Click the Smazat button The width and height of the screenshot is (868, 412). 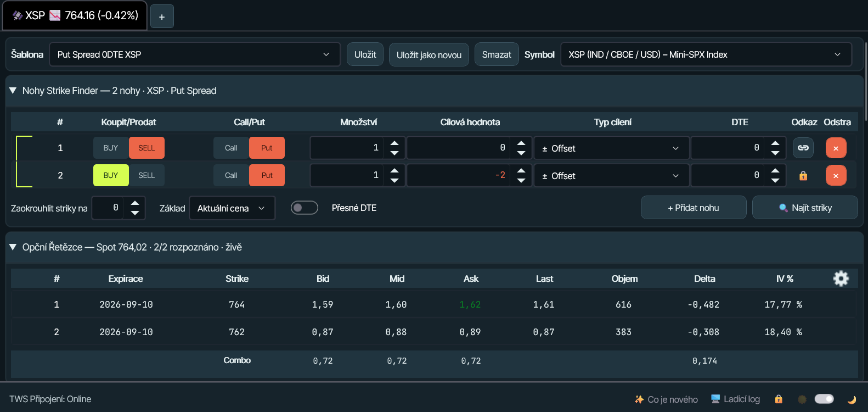[x=497, y=54]
